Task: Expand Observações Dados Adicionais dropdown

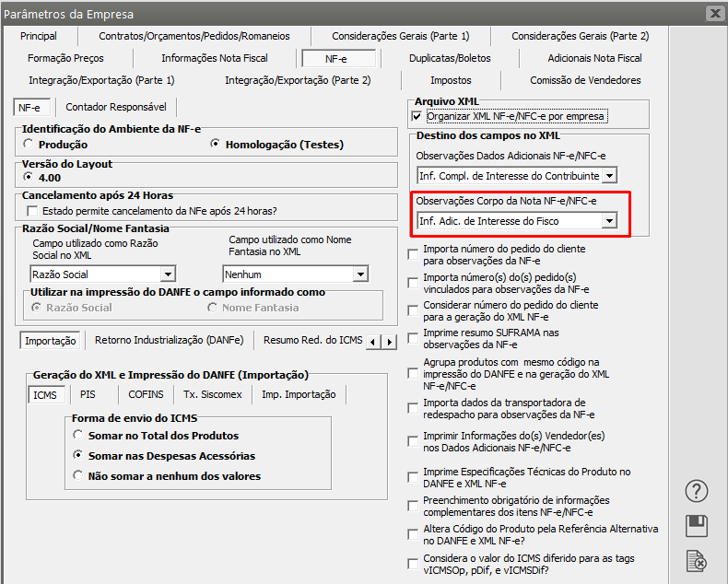Action: (608, 176)
